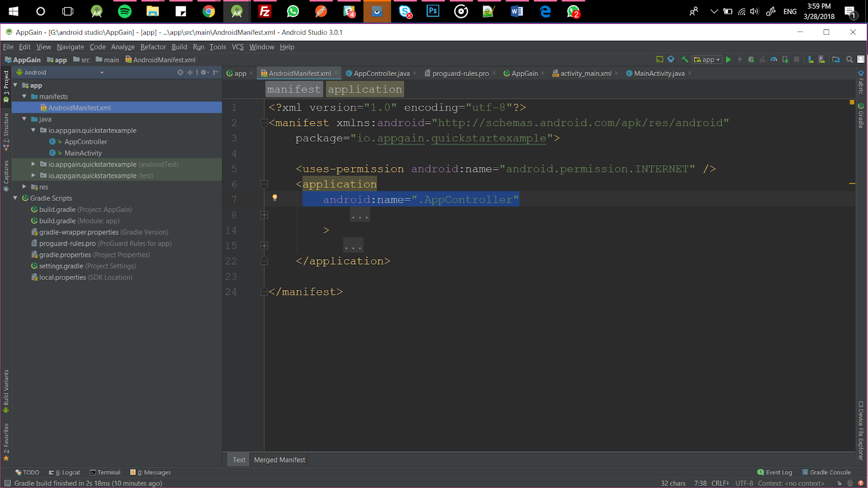Viewport: 868px width, 488px height.
Task: Run the app with green play button
Action: pos(729,60)
